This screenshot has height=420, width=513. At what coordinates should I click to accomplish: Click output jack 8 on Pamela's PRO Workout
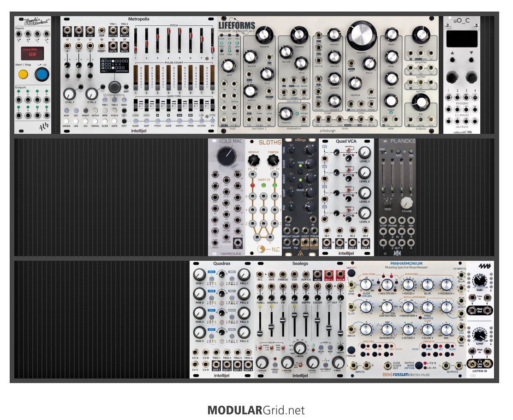pos(47,115)
